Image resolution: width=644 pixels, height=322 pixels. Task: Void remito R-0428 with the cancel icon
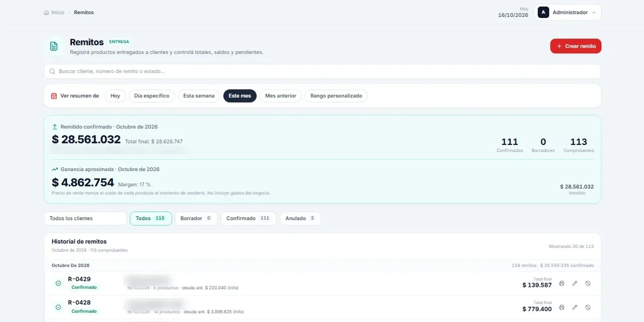(x=588, y=307)
